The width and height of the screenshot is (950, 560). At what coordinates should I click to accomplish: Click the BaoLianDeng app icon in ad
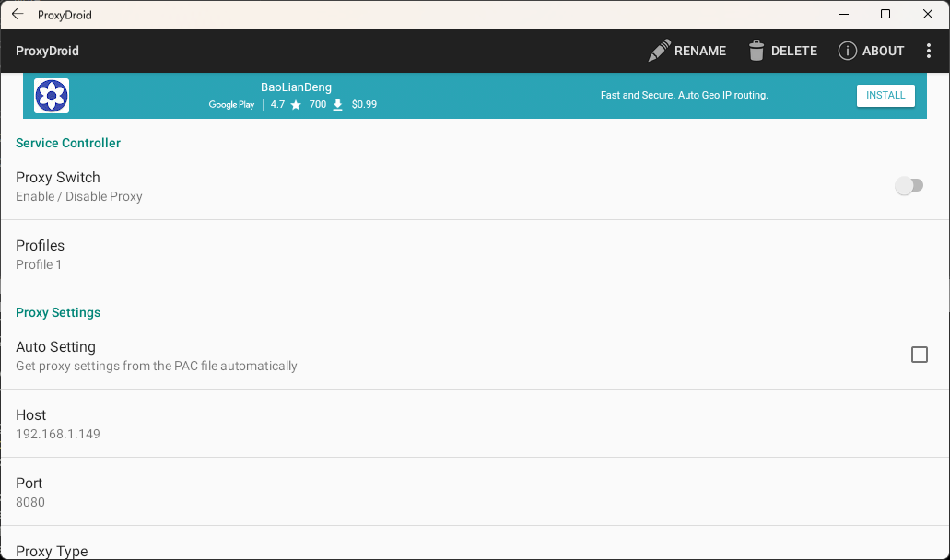click(52, 96)
